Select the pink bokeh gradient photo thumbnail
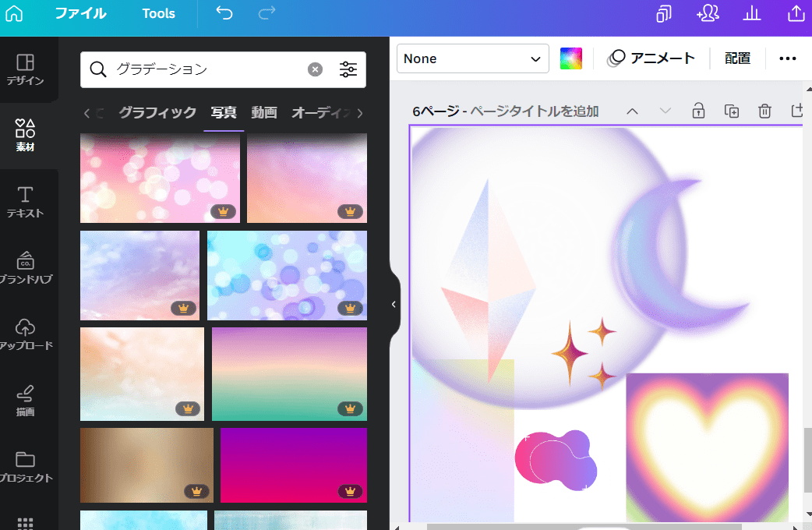The image size is (812, 530). (x=159, y=178)
